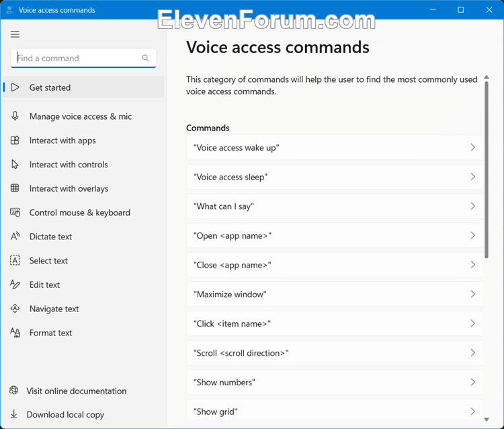Click Download local copy

[x=65, y=414]
